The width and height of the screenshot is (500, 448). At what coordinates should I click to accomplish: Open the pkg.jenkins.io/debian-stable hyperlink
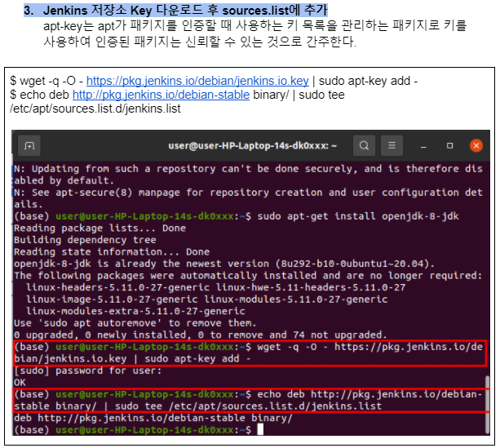coord(161,95)
